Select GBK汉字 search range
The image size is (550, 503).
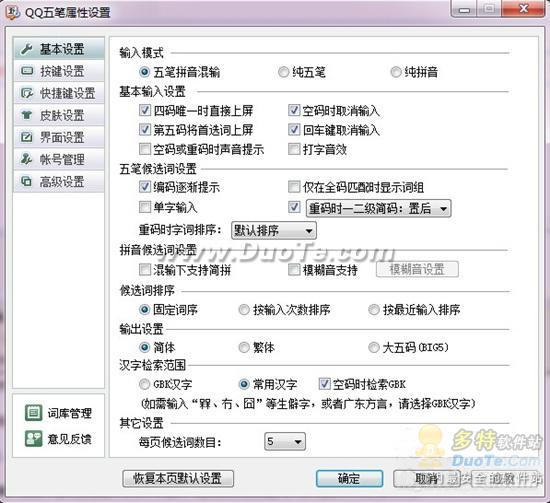point(144,384)
